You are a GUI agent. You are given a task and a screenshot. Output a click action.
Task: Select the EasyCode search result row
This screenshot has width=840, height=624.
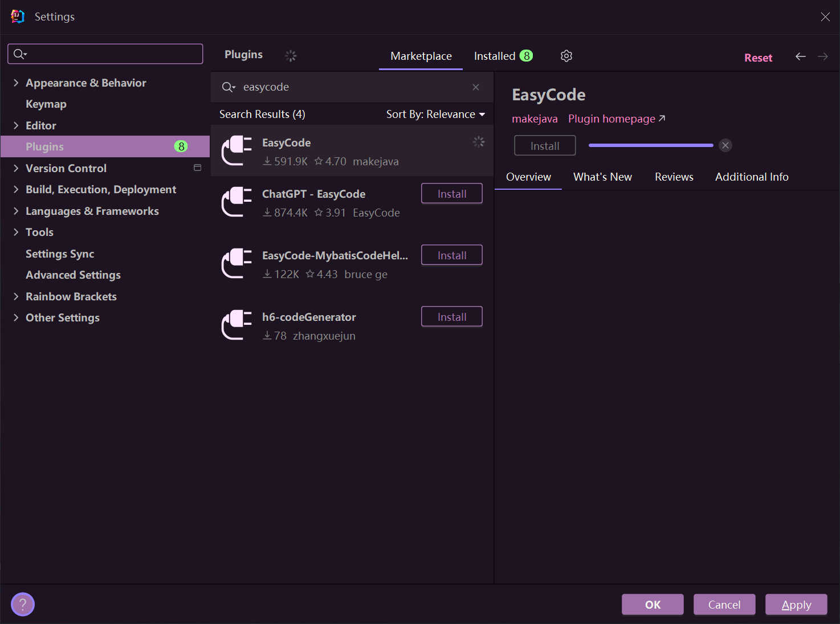352,151
